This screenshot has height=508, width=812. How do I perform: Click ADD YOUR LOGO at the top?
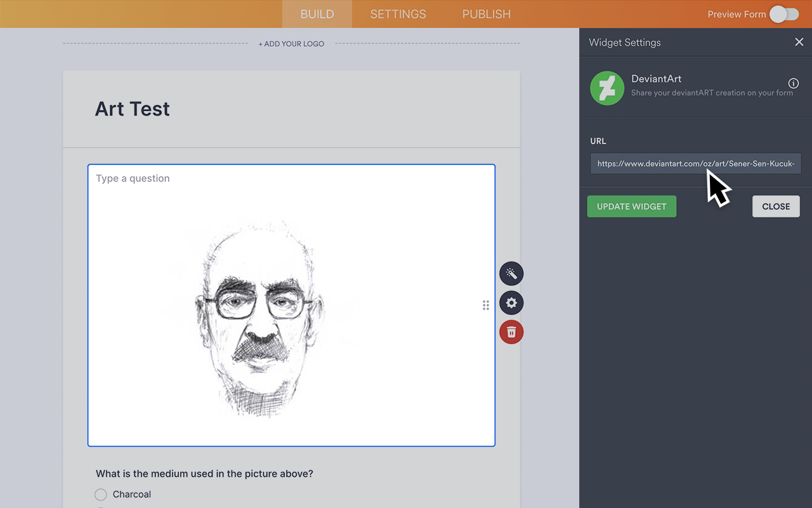click(291, 43)
